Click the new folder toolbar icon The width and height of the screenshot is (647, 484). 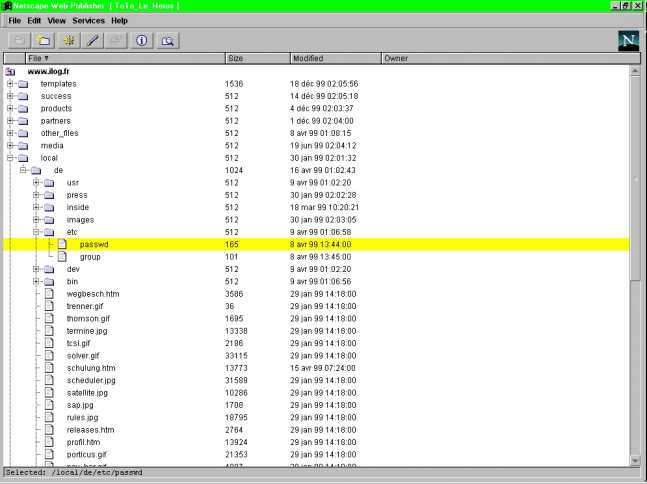pos(43,40)
